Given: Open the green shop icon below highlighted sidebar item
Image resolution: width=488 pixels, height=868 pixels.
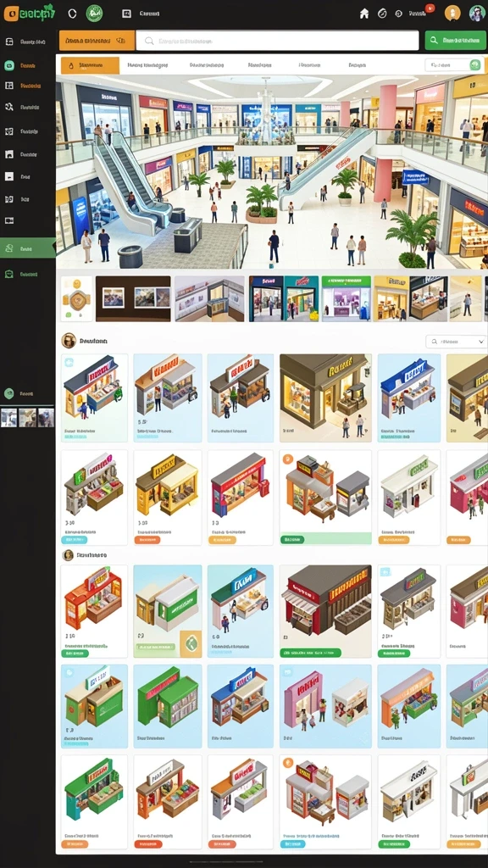Looking at the screenshot, I should 9,274.
